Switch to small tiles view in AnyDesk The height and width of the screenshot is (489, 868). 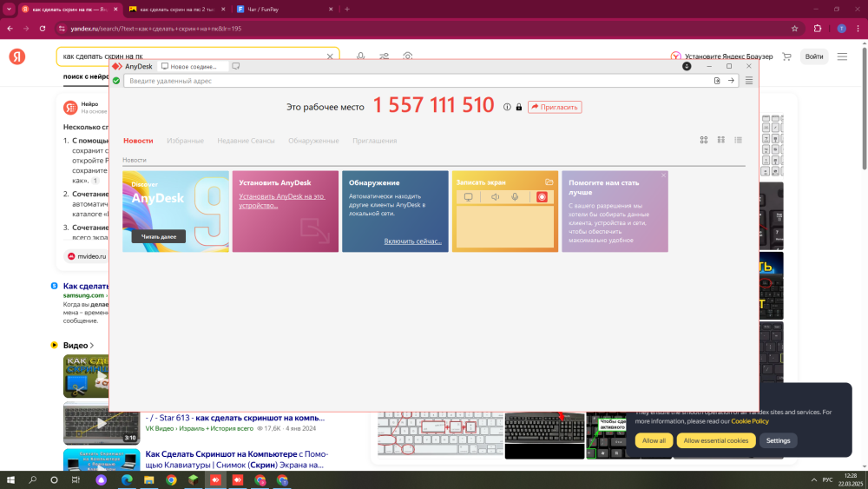point(720,140)
